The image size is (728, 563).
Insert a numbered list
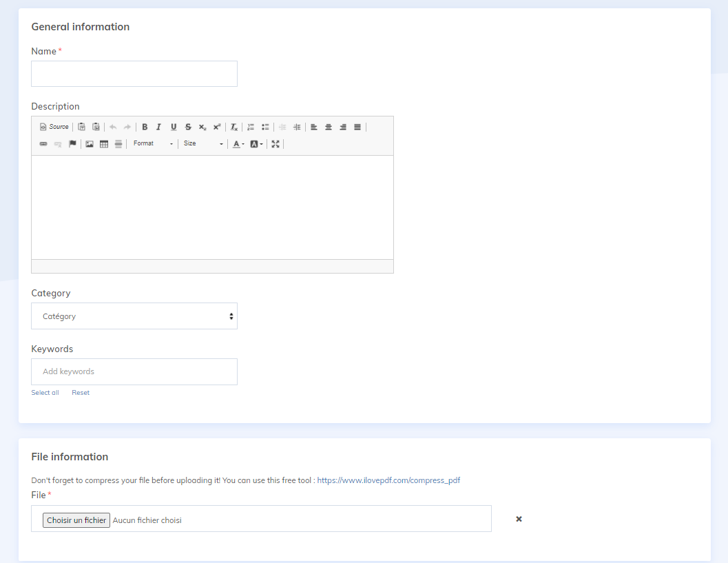251,127
